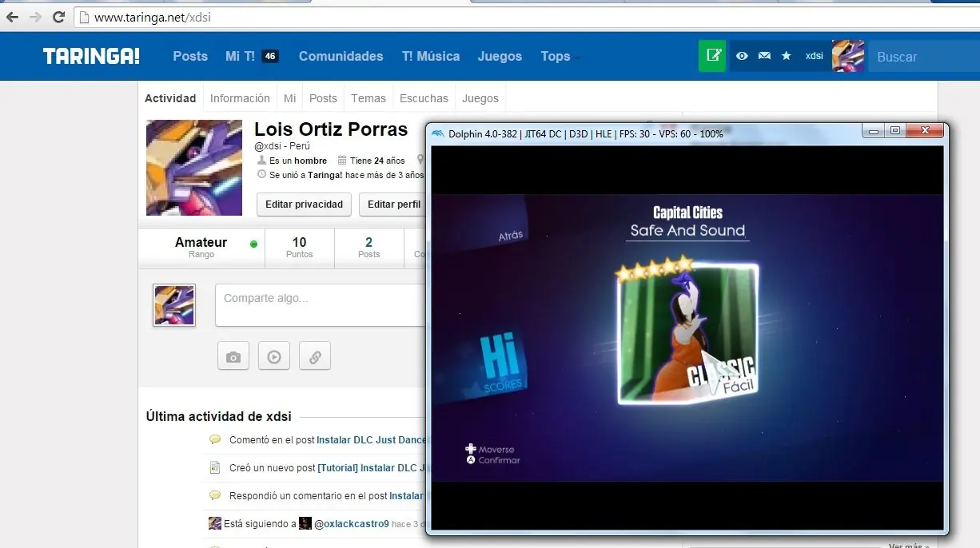Open @oxlackcastro9 profile link

[x=351, y=523]
